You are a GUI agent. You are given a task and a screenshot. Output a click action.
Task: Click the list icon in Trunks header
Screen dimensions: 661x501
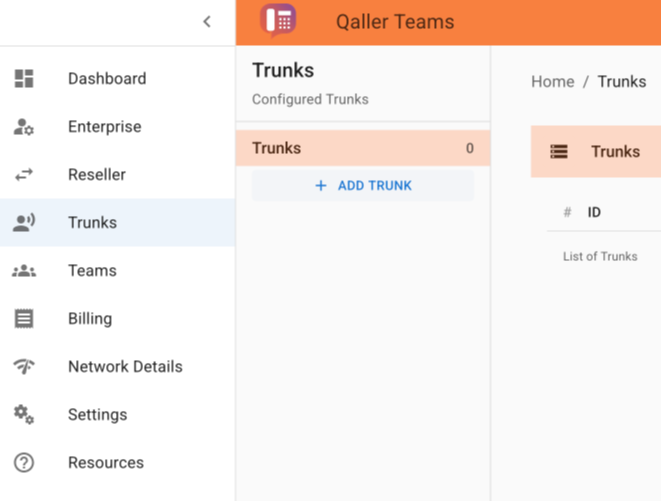(559, 151)
